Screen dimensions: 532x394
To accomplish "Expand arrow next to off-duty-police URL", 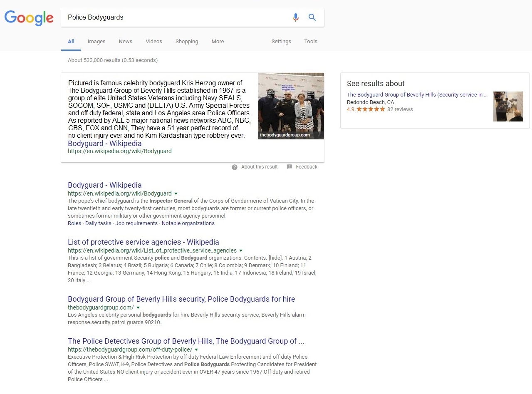I will [196, 349].
